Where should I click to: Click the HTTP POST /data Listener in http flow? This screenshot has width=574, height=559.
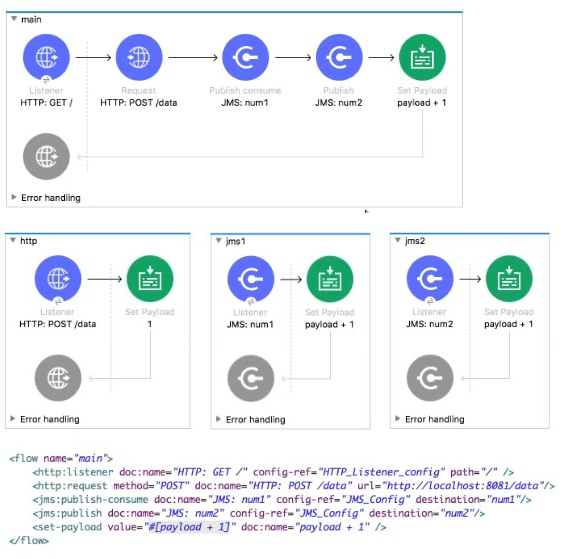[x=58, y=279]
